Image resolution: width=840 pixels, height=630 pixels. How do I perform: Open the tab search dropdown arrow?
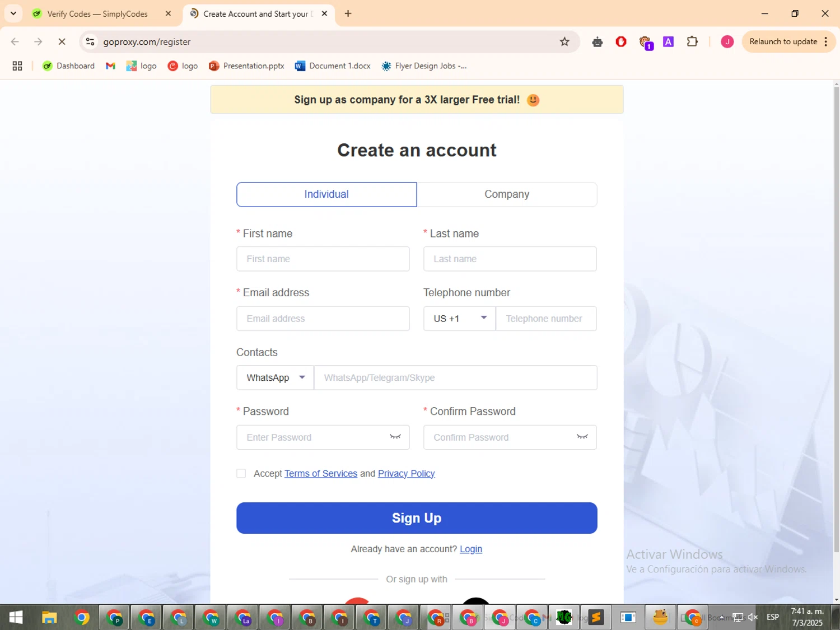[13, 13]
